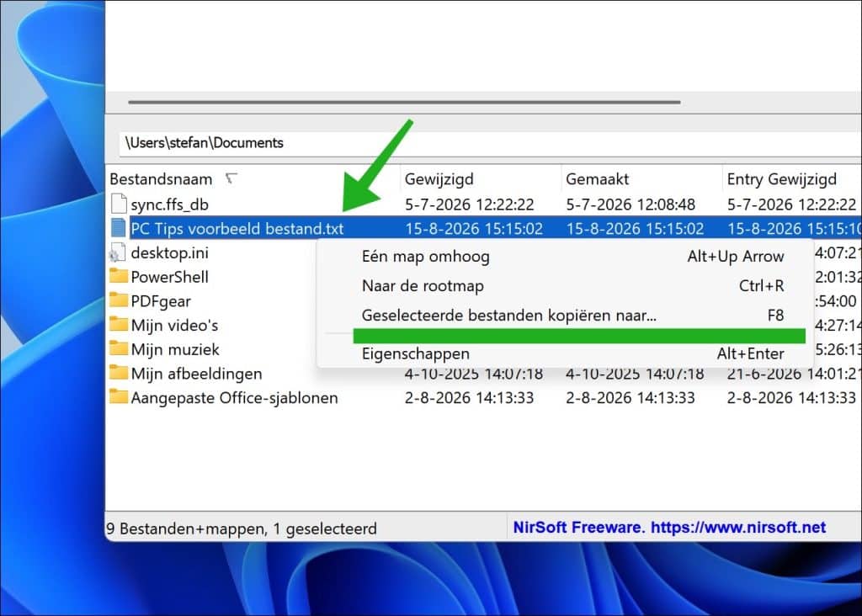Click the desktop.ini file icon
The height and width of the screenshot is (616, 862).
117,252
